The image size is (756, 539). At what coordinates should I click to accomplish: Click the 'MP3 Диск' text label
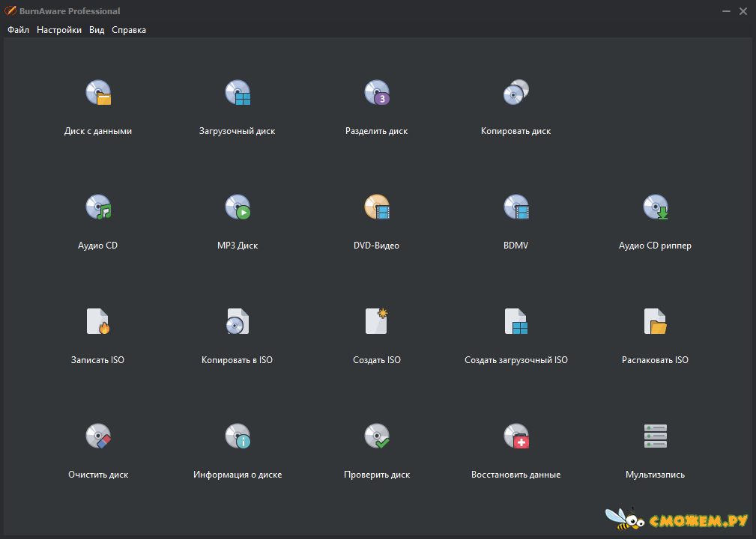238,246
